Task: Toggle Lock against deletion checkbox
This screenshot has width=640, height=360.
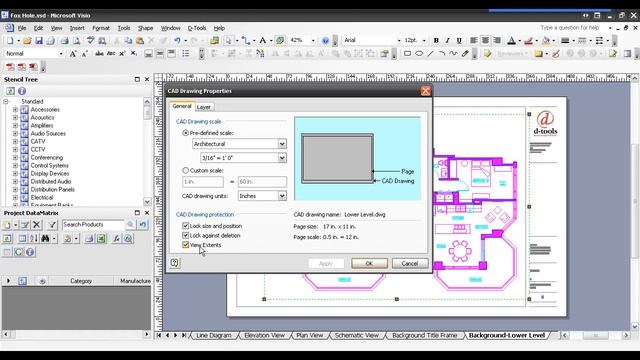Action: tap(186, 236)
